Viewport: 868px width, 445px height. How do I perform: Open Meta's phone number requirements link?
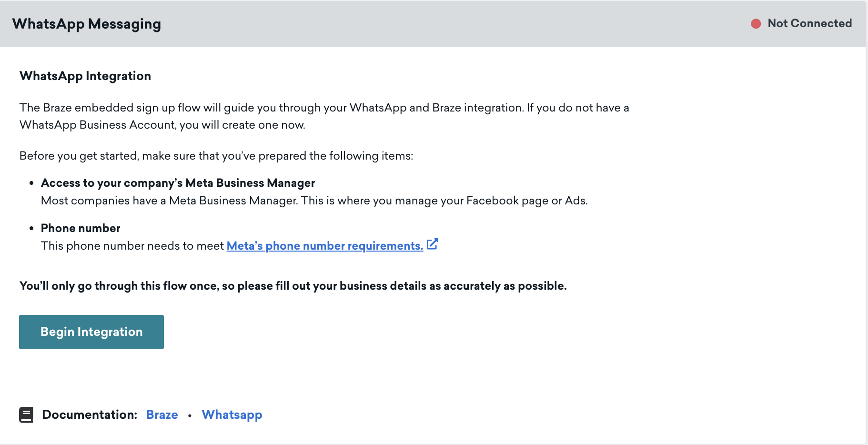click(x=324, y=246)
